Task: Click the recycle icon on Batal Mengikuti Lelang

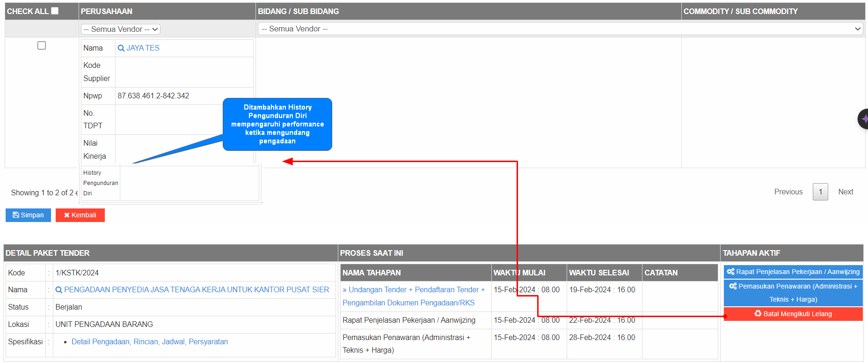Action: [758, 314]
